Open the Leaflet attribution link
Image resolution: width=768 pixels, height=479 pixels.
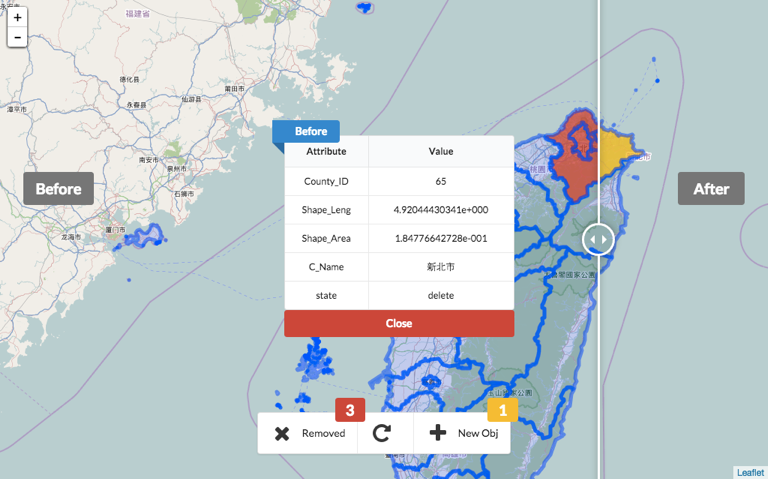[x=750, y=473]
